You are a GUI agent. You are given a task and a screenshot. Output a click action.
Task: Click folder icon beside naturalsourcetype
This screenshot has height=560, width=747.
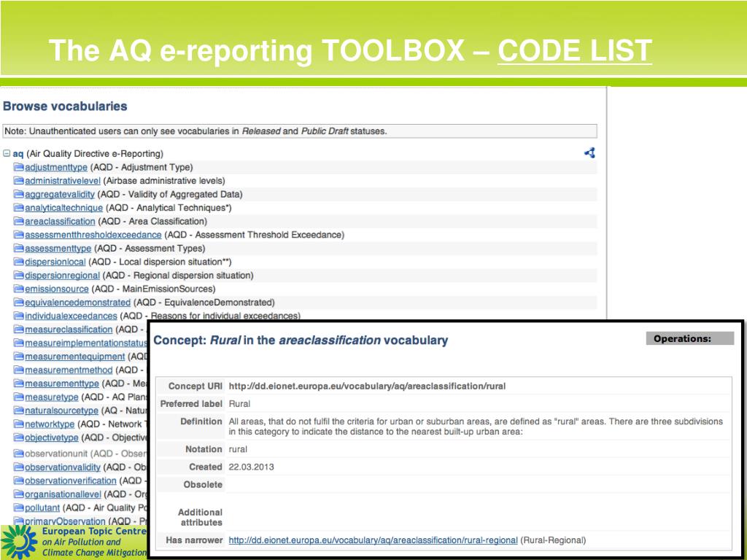pos(18,411)
